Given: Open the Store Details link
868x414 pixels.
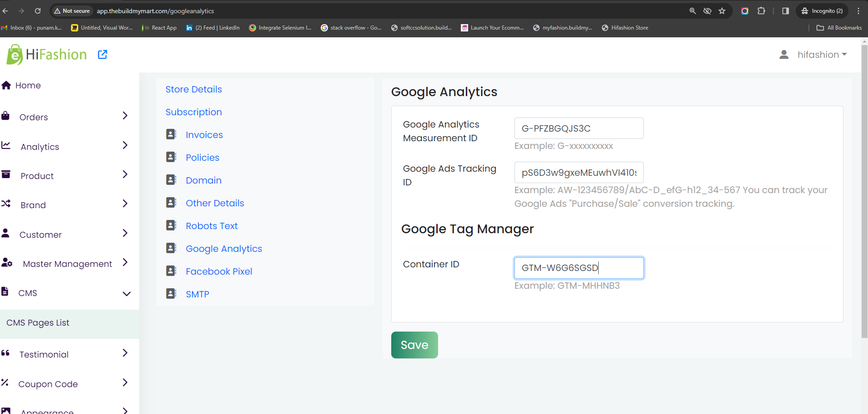Looking at the screenshot, I should [194, 89].
